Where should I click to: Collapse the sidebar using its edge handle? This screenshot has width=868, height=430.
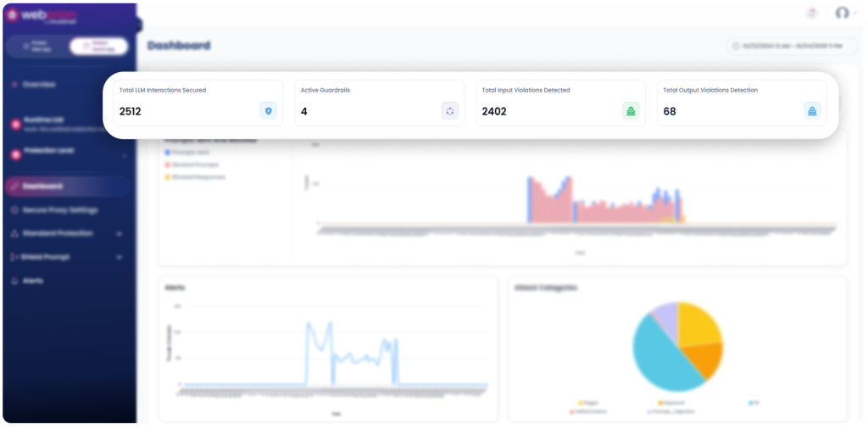point(138,25)
